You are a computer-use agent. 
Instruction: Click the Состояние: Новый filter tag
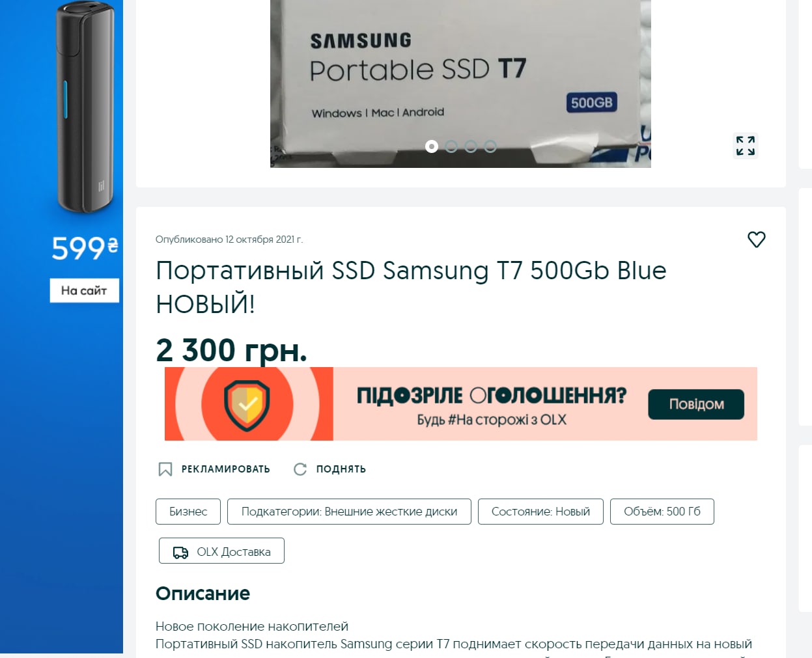click(x=540, y=512)
